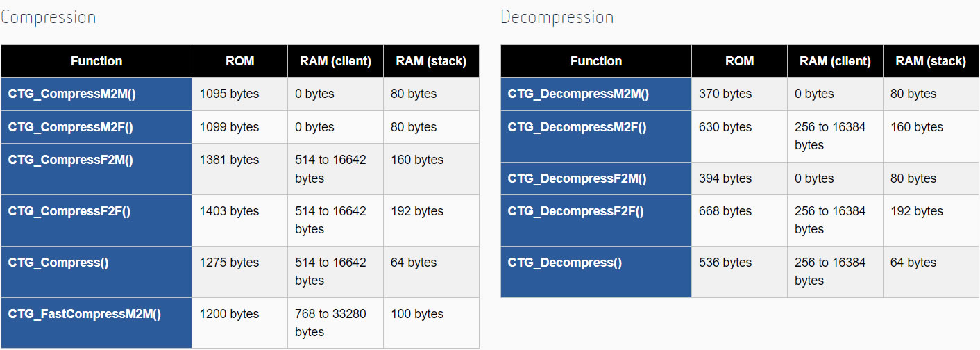Click RAM (client) header in Decompression table
The height and width of the screenshot is (350, 980).
pyautogui.click(x=835, y=61)
